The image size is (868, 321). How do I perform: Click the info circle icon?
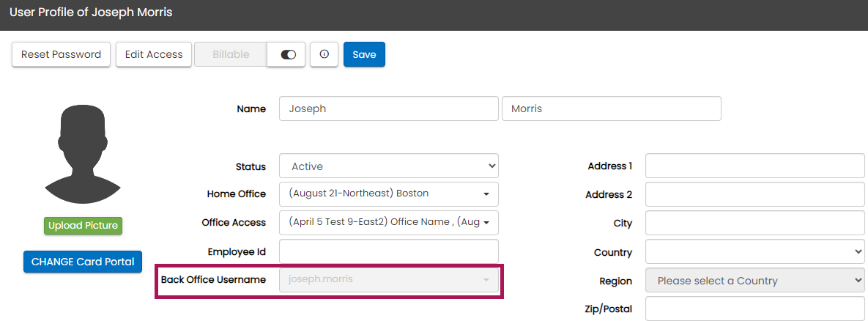324,54
